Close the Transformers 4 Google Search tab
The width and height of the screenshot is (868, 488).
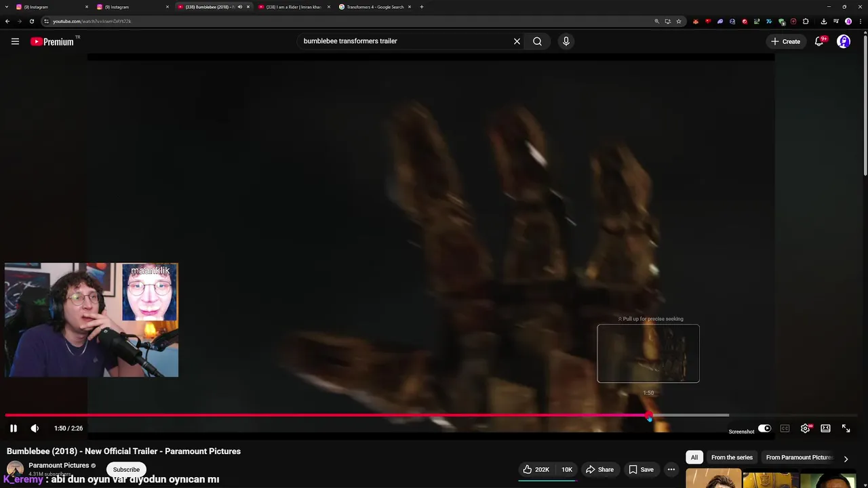410,7
